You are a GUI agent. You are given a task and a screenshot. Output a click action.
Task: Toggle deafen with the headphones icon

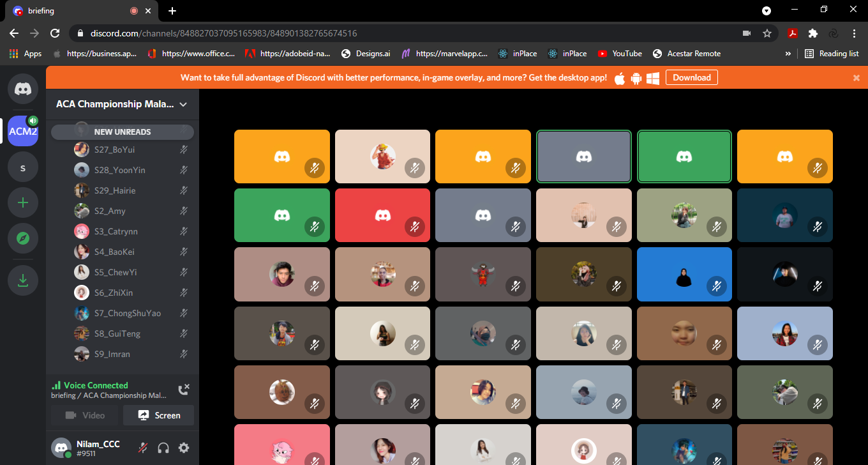click(x=163, y=448)
